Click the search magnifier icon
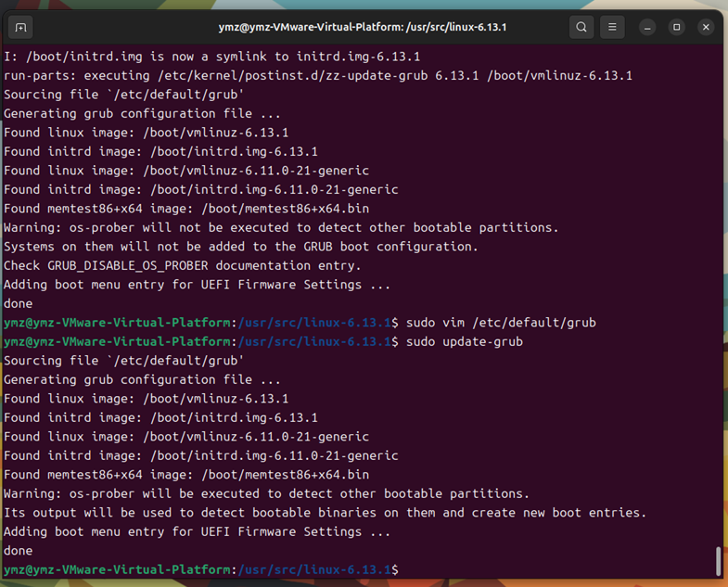728x587 pixels. pos(581,27)
